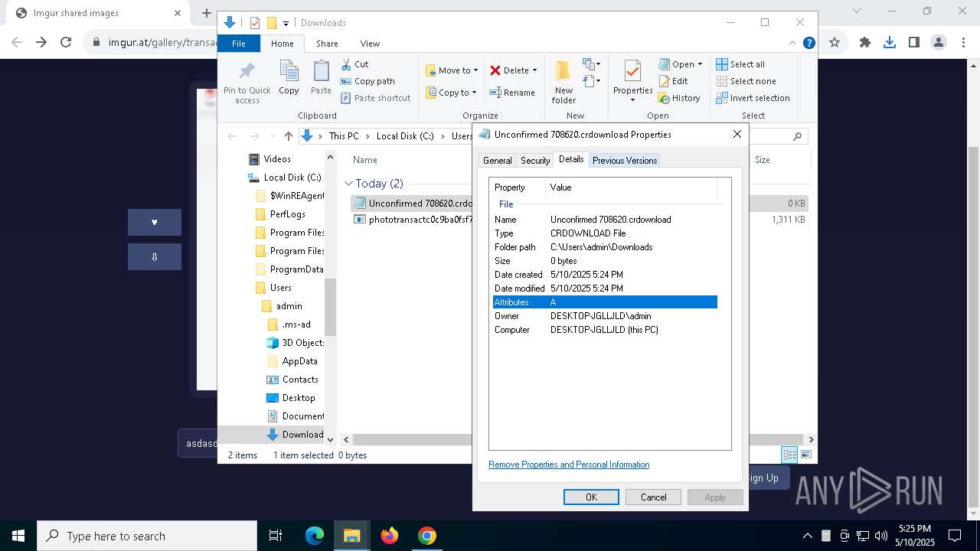Reload the Chrome page
The image size is (980, 551).
tap(66, 43)
